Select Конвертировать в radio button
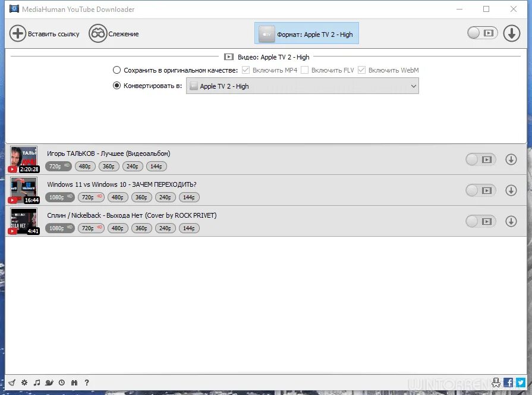The image size is (532, 395). pos(117,86)
